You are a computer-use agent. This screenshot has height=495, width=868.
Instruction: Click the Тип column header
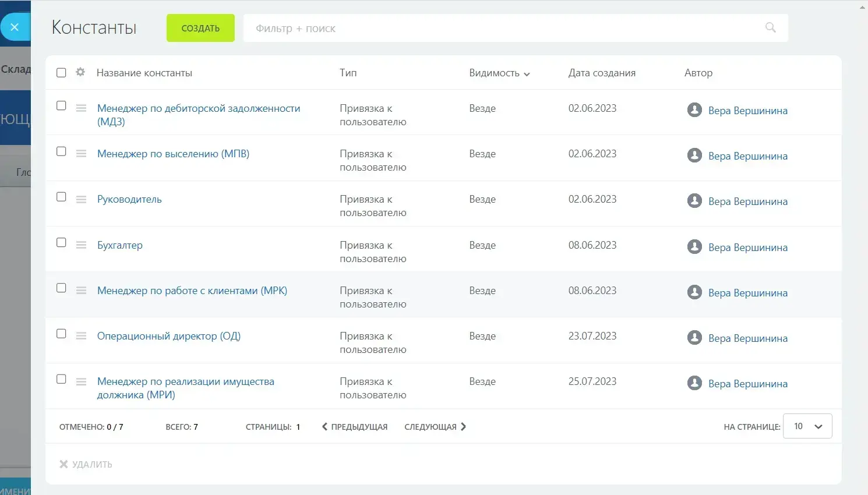point(348,73)
